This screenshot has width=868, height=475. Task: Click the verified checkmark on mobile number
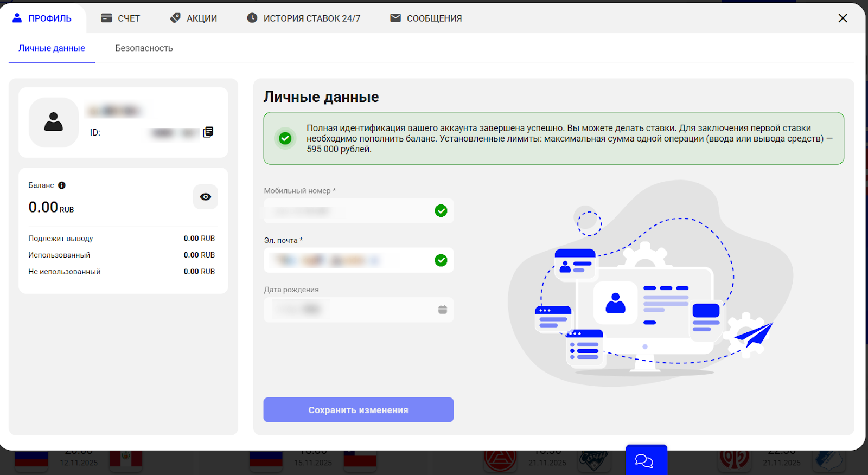[x=441, y=211]
